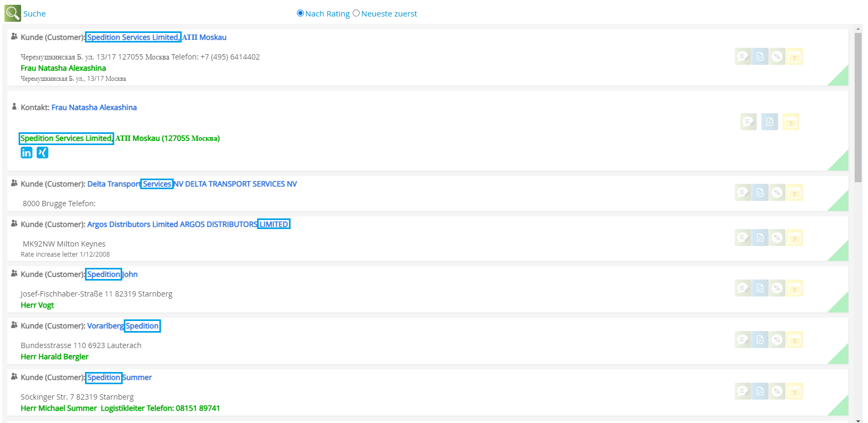Open the Suche link at top

(x=35, y=14)
